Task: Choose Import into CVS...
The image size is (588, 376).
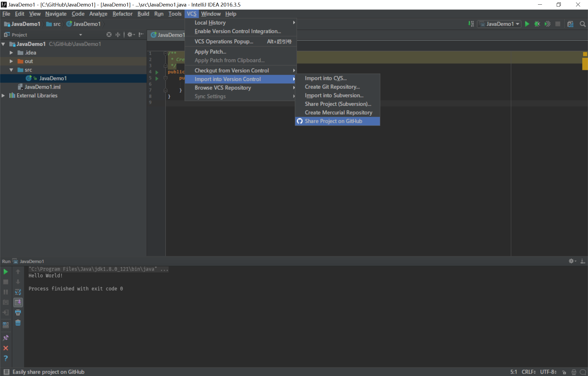Action: 338,78
